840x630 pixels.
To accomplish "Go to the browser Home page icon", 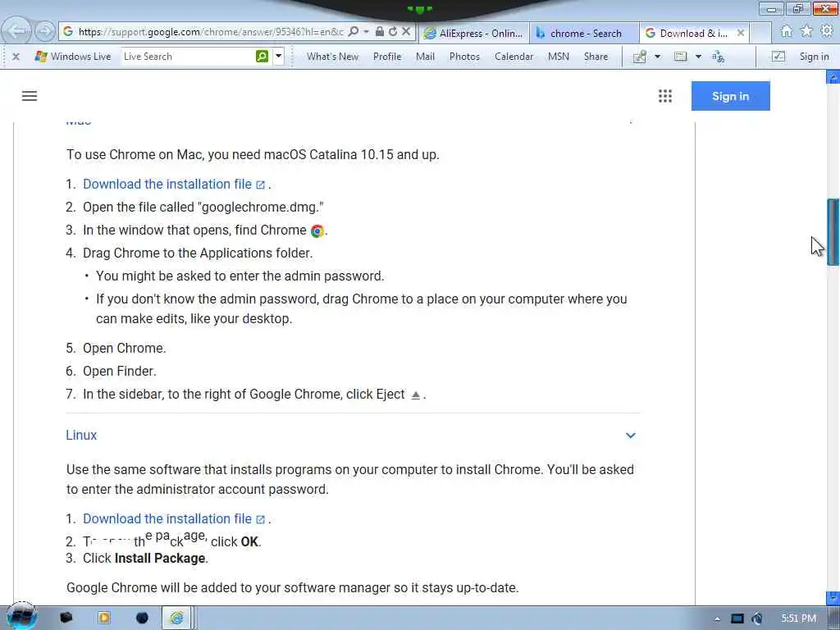I will coord(787,32).
